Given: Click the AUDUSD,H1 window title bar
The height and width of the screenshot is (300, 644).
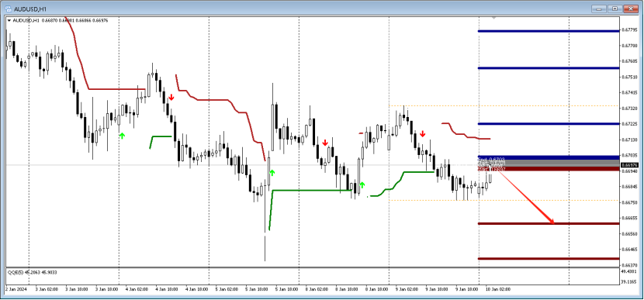Looking at the screenshot, I should point(288,9).
